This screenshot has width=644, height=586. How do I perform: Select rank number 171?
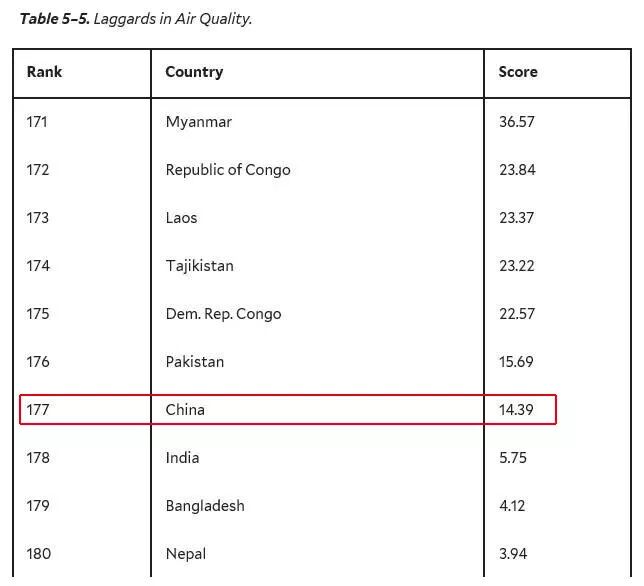pyautogui.click(x=37, y=122)
